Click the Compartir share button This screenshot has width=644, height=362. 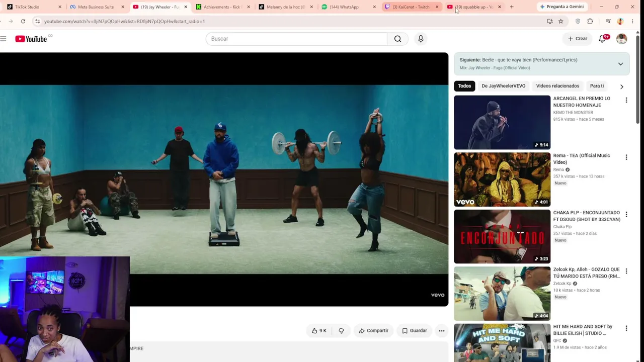coord(373,331)
